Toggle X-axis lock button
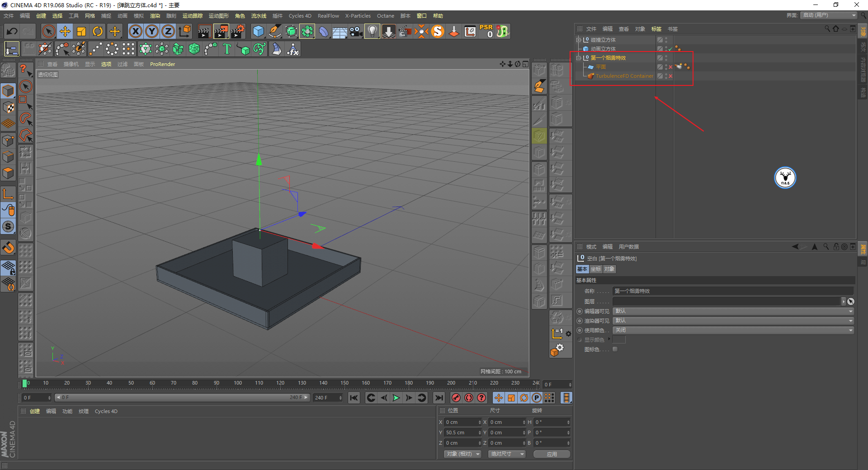 (x=135, y=31)
